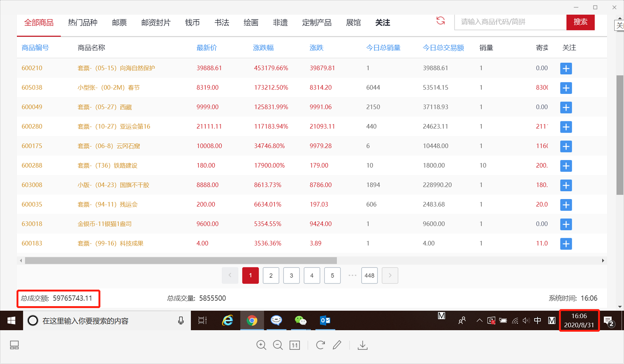Image resolution: width=624 pixels, height=364 pixels.
Task: Sort the table by 涨跌幅 column header
Action: pyautogui.click(x=263, y=48)
